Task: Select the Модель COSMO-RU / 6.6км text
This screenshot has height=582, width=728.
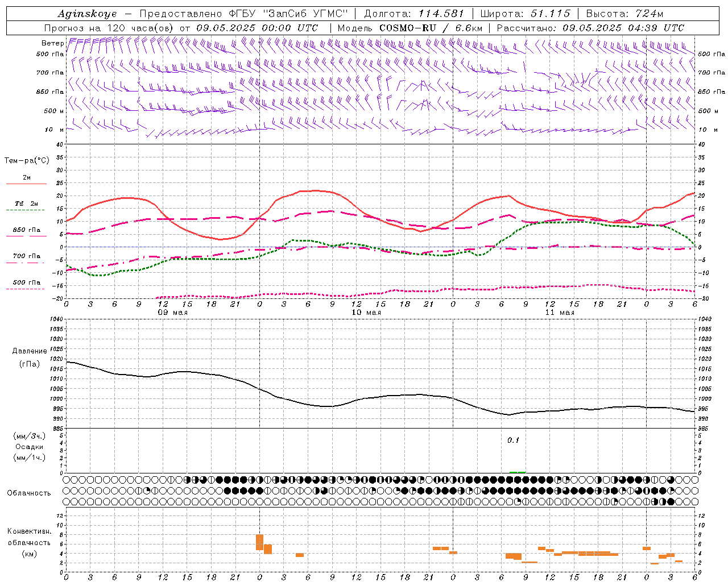Action: point(410,28)
